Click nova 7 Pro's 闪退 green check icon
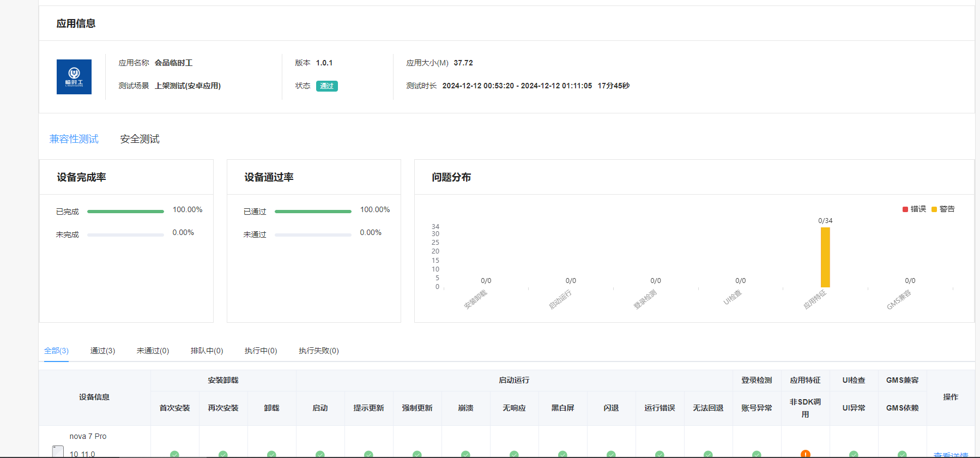The image size is (980, 458). pos(611,454)
